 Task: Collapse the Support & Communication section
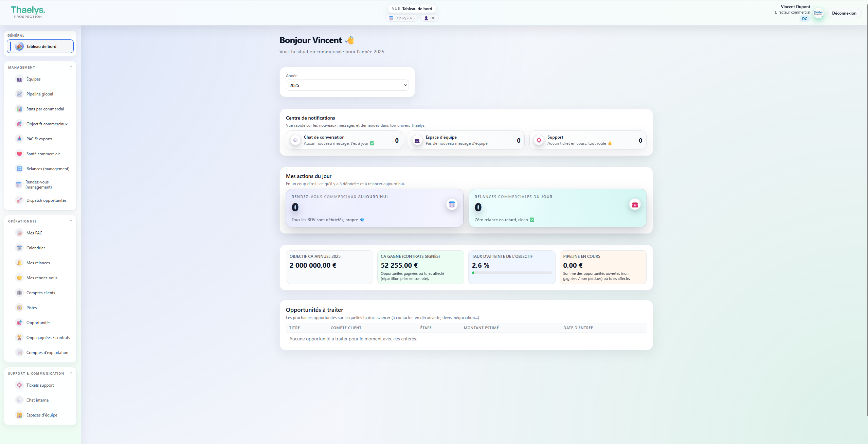pos(71,373)
